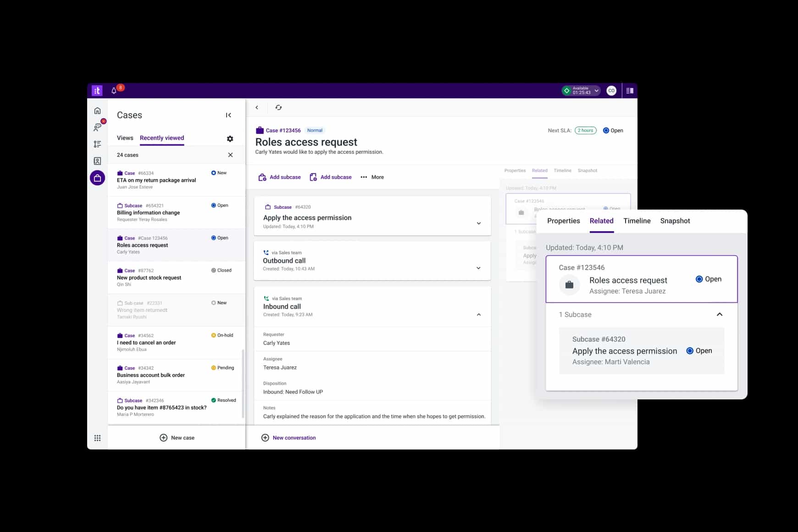Open Cases view settings gear
The width and height of the screenshot is (798, 532).
coord(230,139)
